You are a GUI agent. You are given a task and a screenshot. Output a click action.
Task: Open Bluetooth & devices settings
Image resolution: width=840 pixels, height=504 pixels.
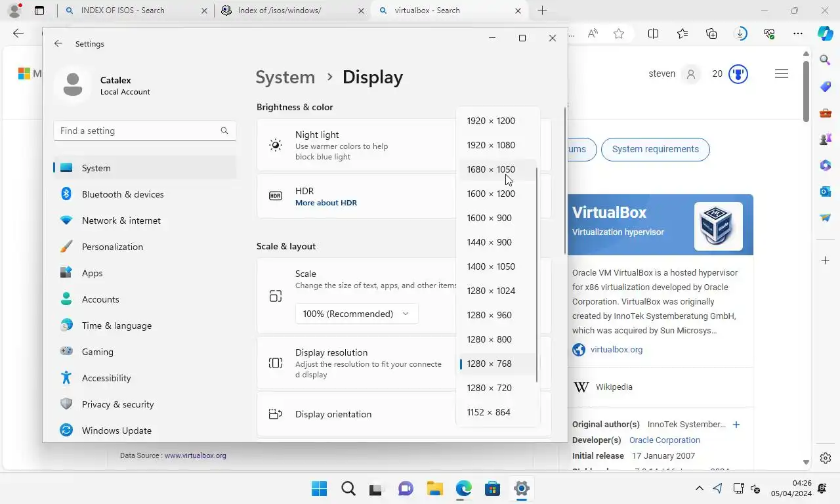coord(144,194)
